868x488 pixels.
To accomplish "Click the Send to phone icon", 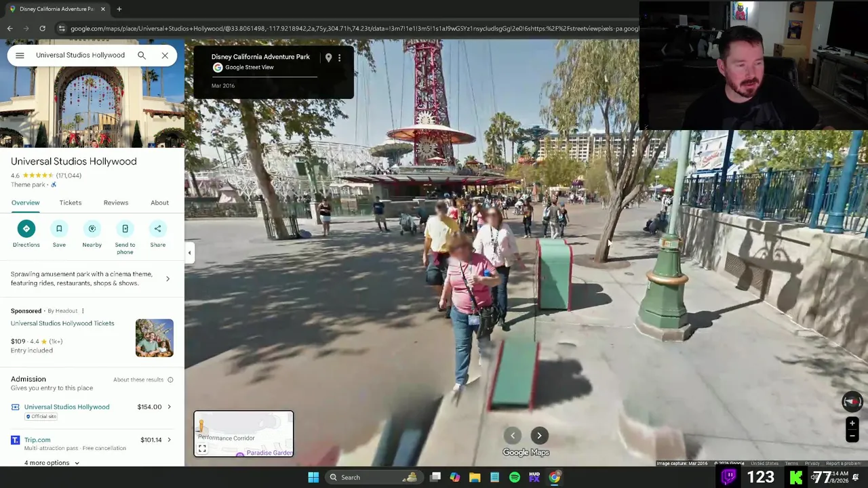I will pyautogui.click(x=125, y=228).
